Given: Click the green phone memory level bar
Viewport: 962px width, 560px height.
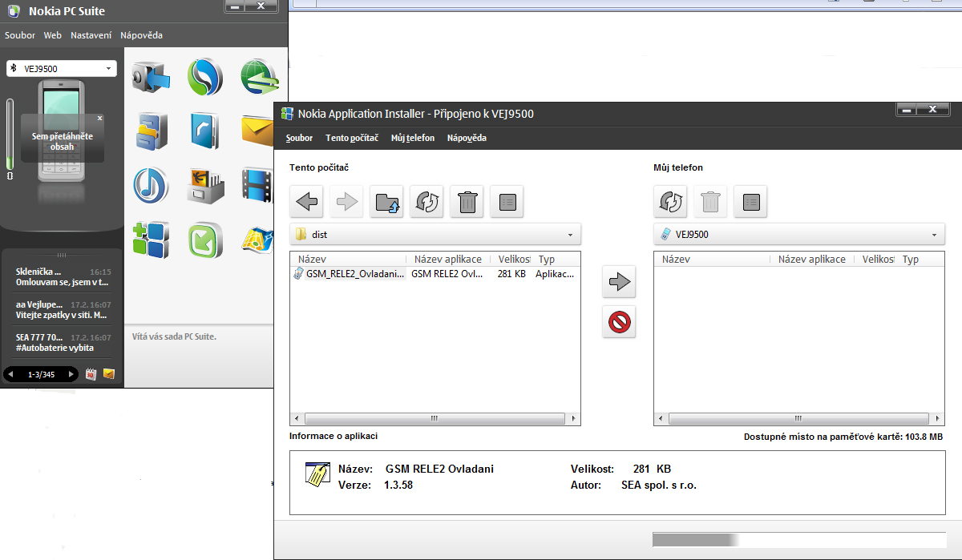Looking at the screenshot, I should (x=10, y=133).
